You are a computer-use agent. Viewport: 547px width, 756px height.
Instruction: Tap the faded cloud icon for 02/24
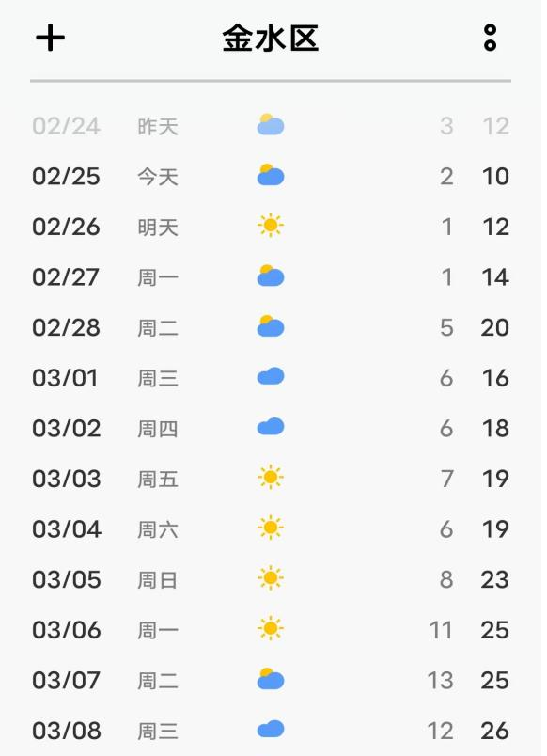pyautogui.click(x=271, y=125)
